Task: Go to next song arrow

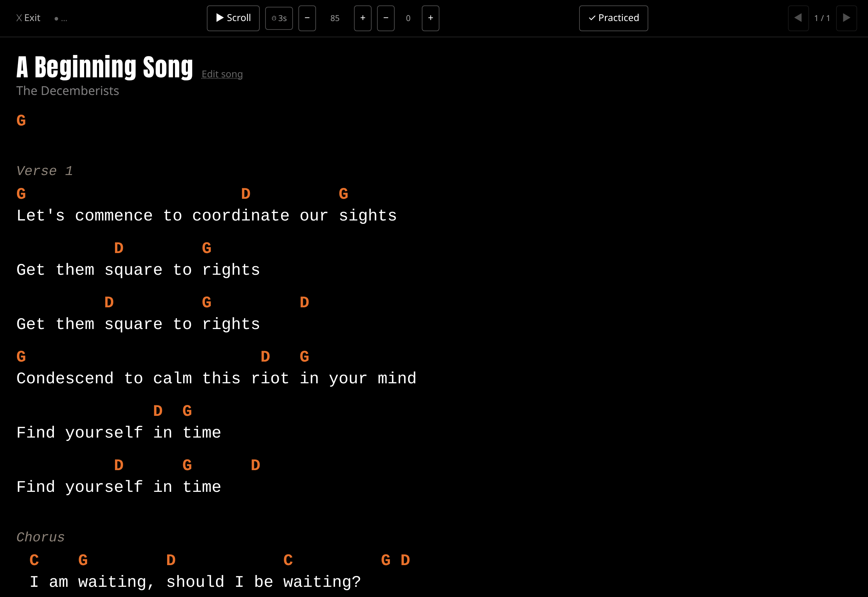Action: (846, 18)
